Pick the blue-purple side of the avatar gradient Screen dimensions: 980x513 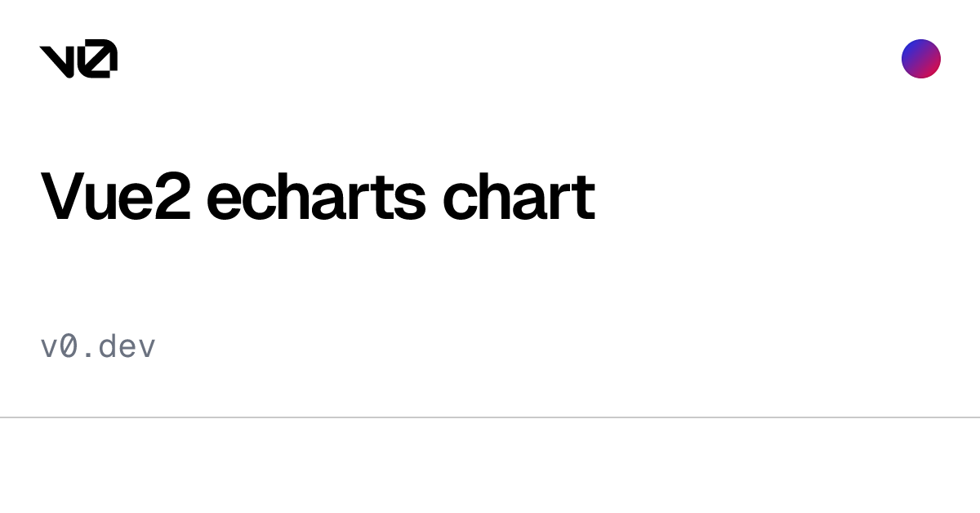coord(911,51)
